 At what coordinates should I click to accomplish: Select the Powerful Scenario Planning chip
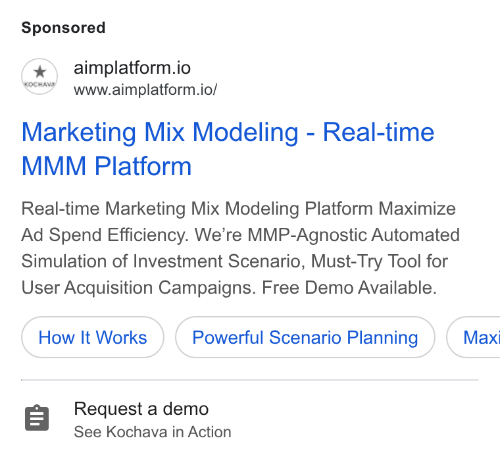305,337
